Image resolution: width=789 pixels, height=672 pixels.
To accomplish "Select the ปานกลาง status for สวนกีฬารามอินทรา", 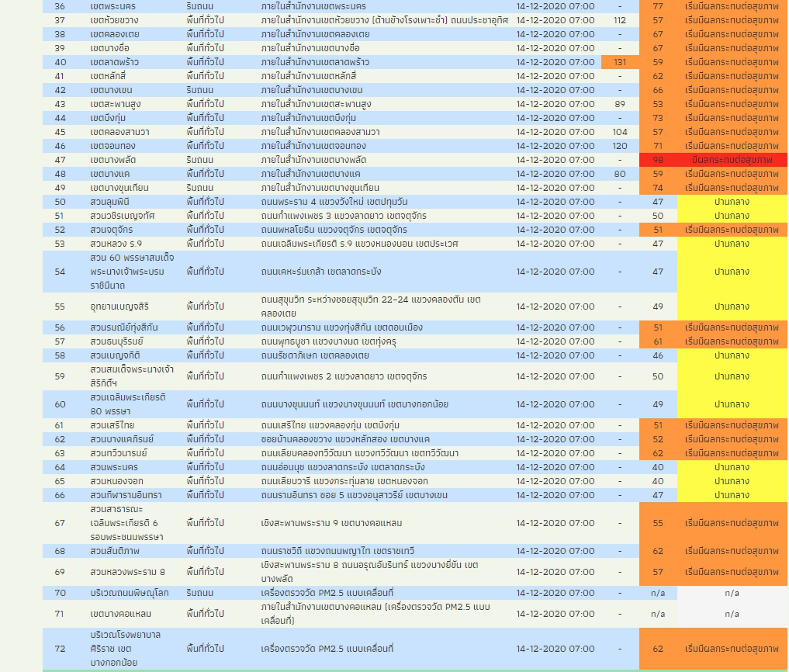I will 732,495.
